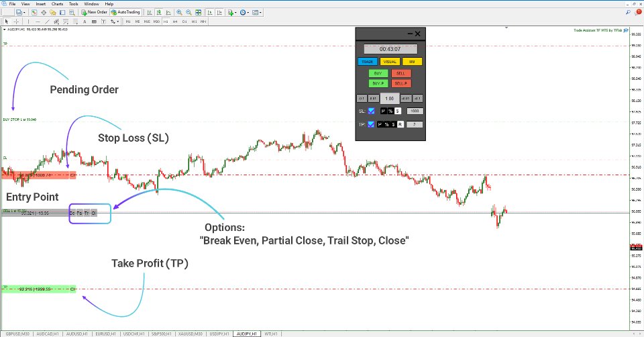Click the Zoom Out magnifier icon

(189, 12)
